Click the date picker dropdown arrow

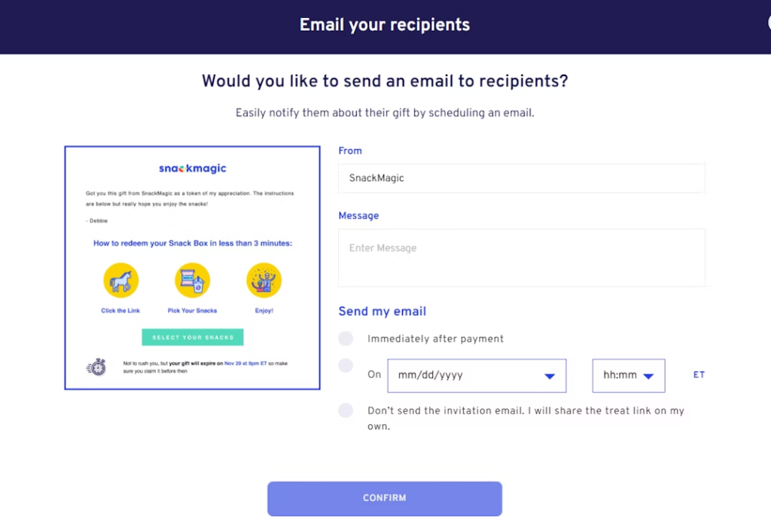tap(549, 375)
